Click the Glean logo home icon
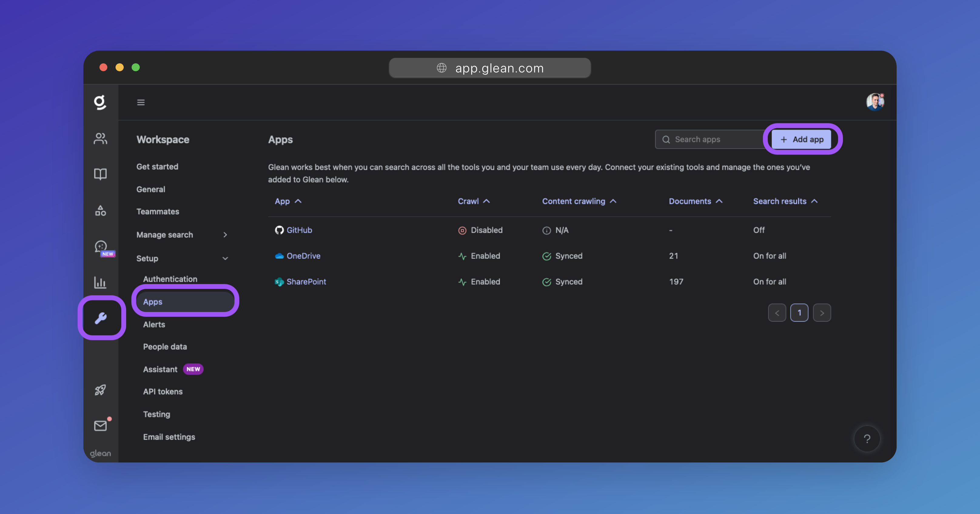 (100, 102)
